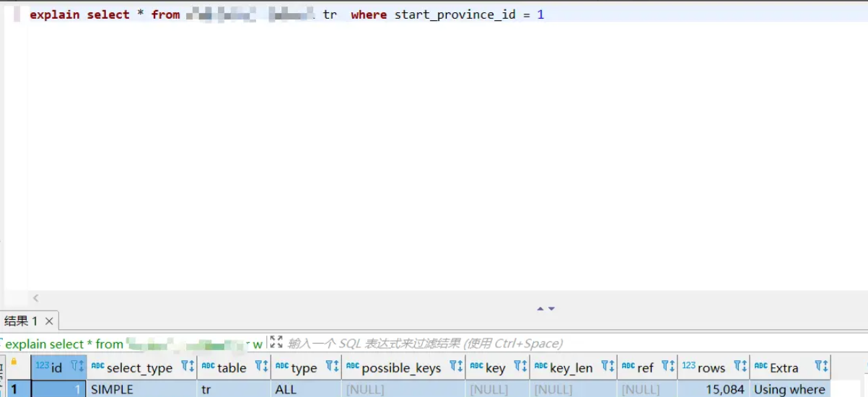868x397 pixels.
Task: Click the ALL cell in type column
Action: click(x=307, y=389)
